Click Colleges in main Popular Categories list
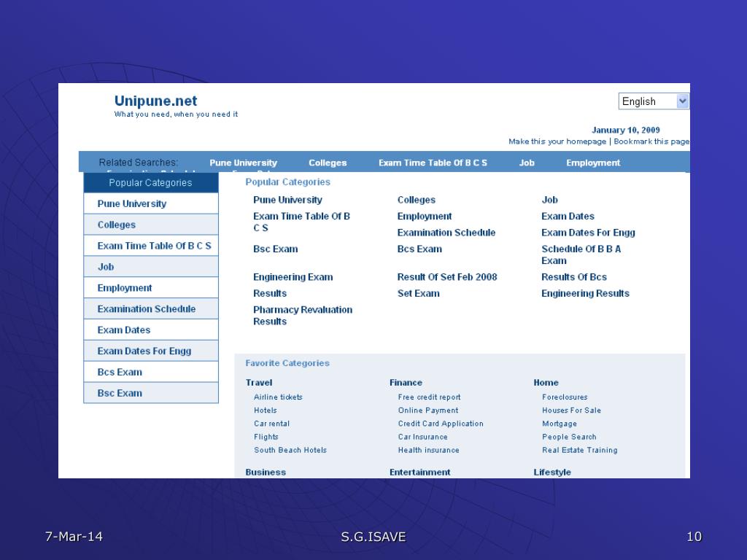This screenshot has height=560, width=747. 417,200
